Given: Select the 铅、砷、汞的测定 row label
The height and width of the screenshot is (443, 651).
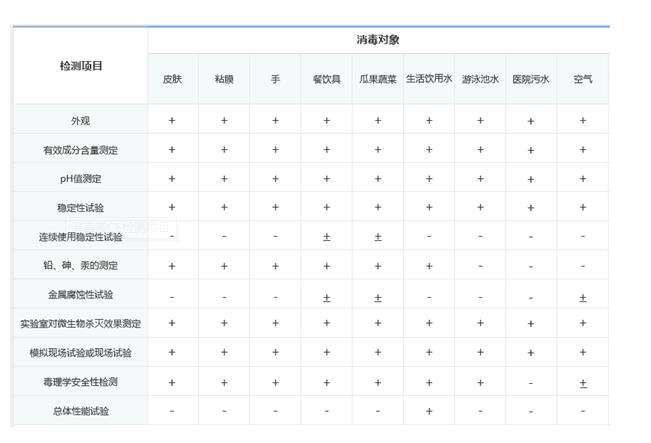Looking at the screenshot, I should (80, 266).
